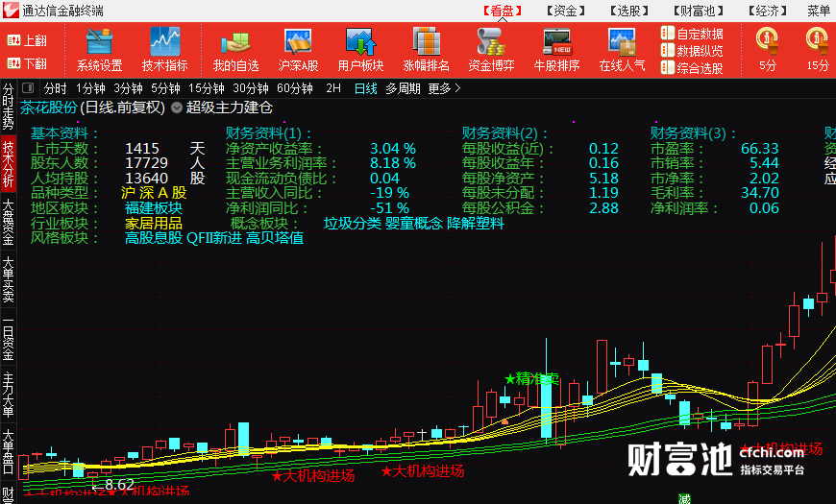Image resolution: width=836 pixels, height=504 pixels.
Task: Click the QFII新进 style link
Action: pyautogui.click(x=214, y=238)
